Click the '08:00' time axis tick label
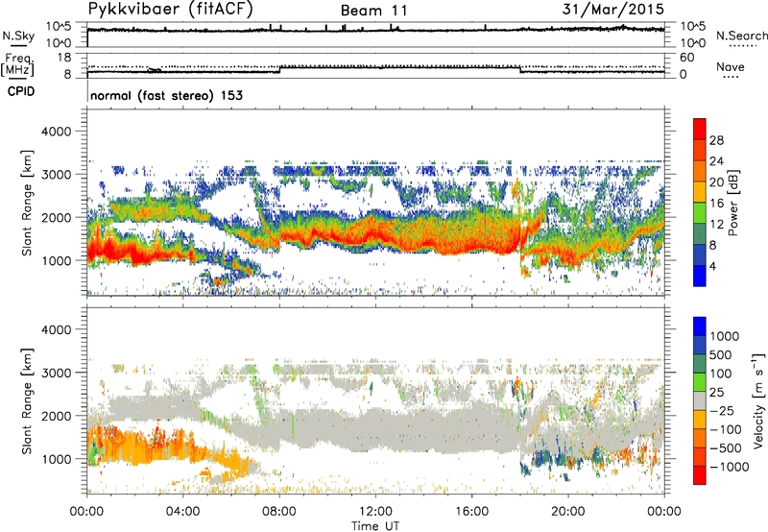 pyautogui.click(x=279, y=512)
